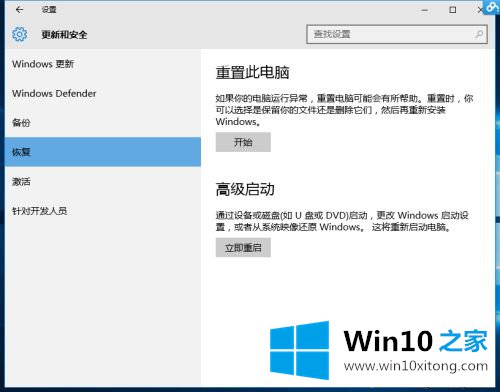Image resolution: width=500 pixels, height=392 pixels.
Task: Select the 恢复 sidebar item
Action: pos(103,152)
